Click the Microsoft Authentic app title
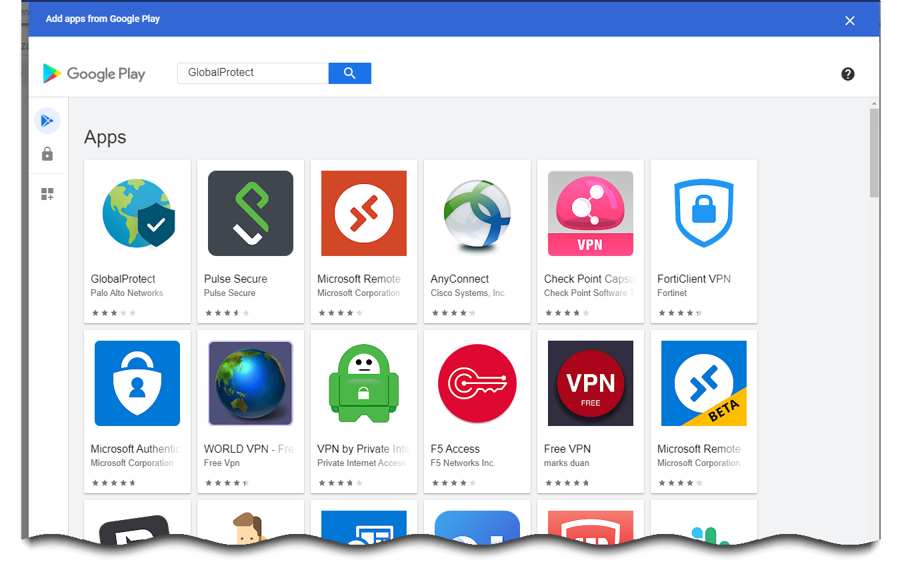This screenshot has width=902, height=588. (x=136, y=449)
